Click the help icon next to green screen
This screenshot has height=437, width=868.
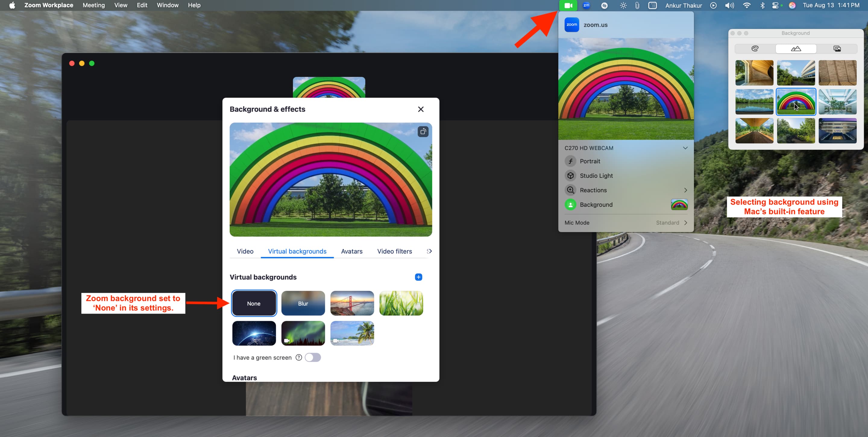(299, 357)
